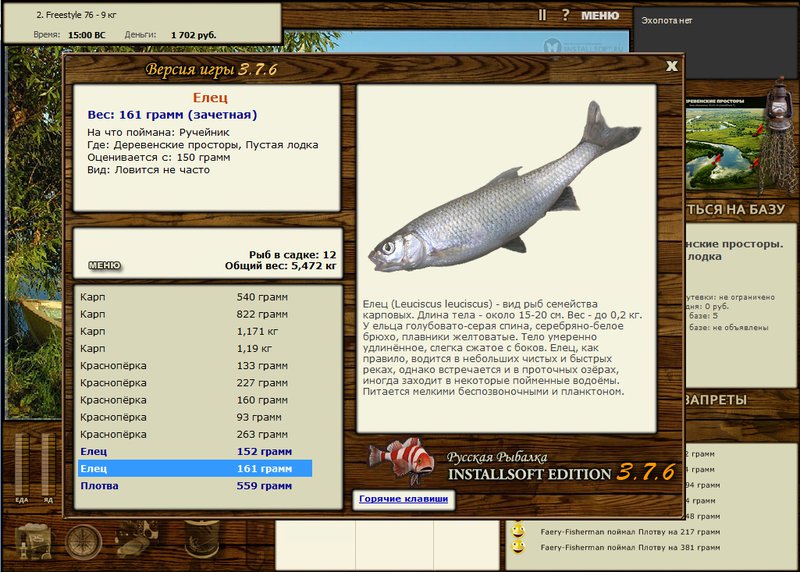Click the smiley beside the 217 грамм message

tap(518, 531)
